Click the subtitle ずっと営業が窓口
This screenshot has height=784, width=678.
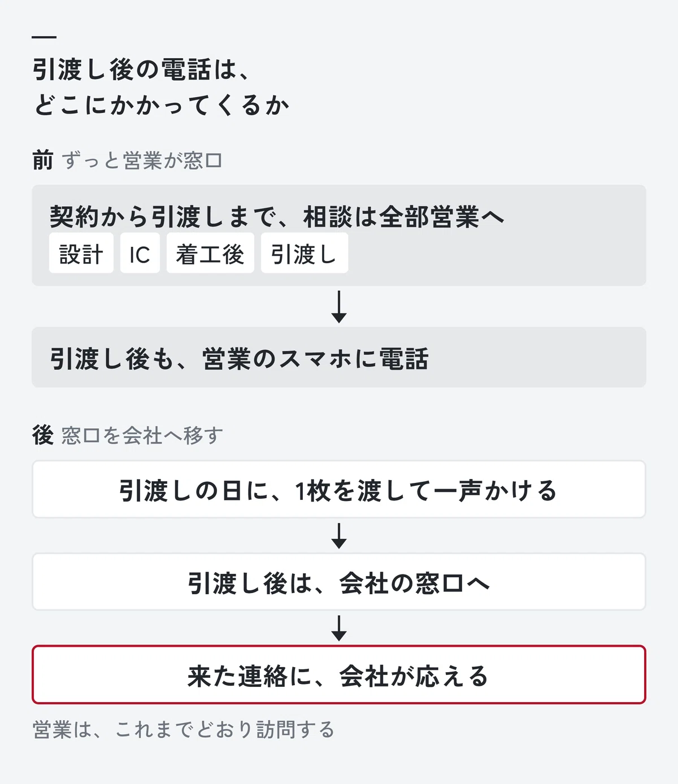[x=142, y=160]
